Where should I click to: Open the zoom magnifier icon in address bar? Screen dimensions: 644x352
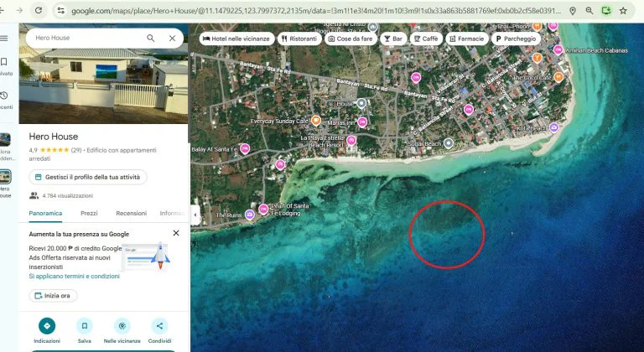click(589, 11)
